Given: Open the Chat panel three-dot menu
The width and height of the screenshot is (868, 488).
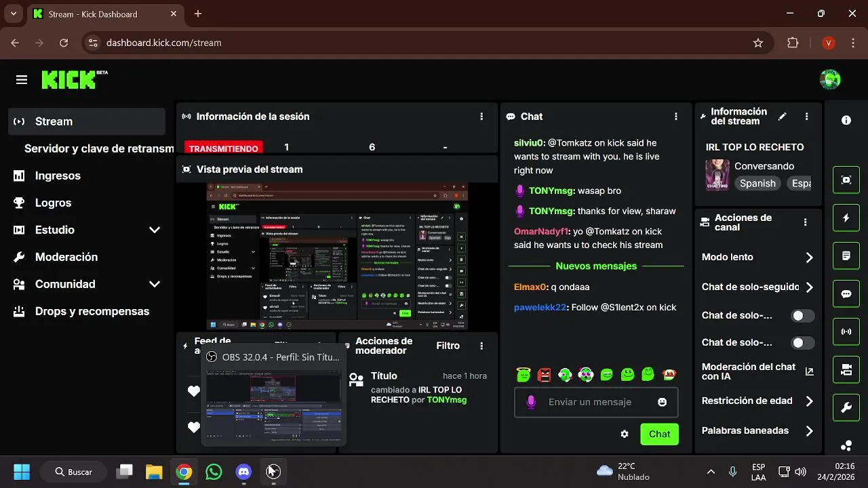Looking at the screenshot, I should pos(675,117).
